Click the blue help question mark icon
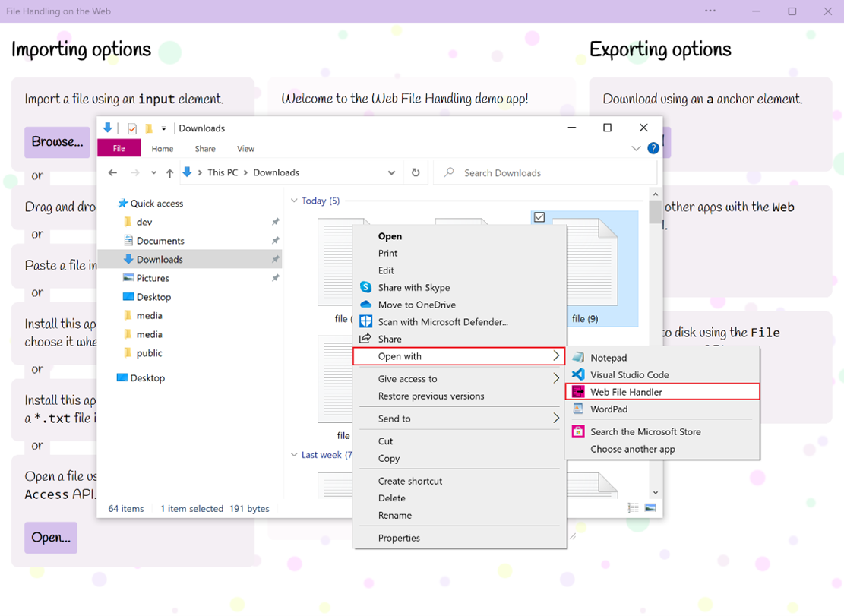The height and width of the screenshot is (616, 844). (x=653, y=149)
